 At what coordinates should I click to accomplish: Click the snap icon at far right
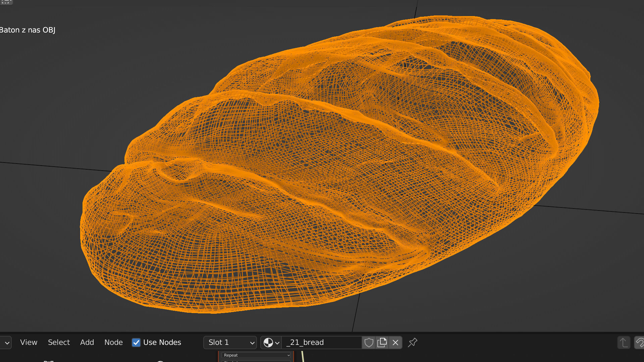pyautogui.click(x=639, y=343)
